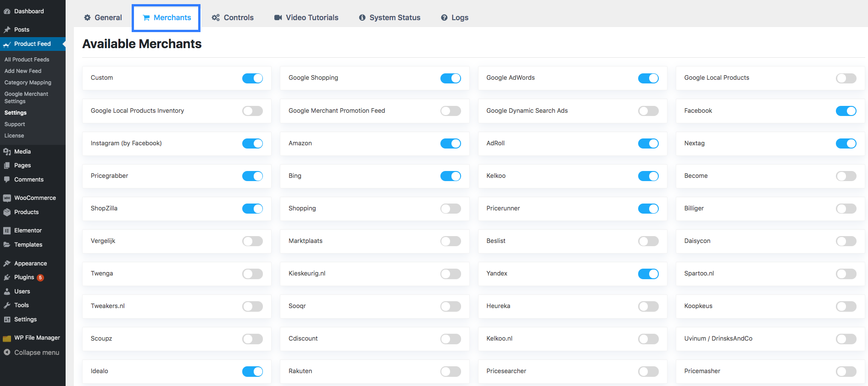Viewport: 868px width, 386px height.
Task: Click the Users person icon
Action: click(7, 292)
